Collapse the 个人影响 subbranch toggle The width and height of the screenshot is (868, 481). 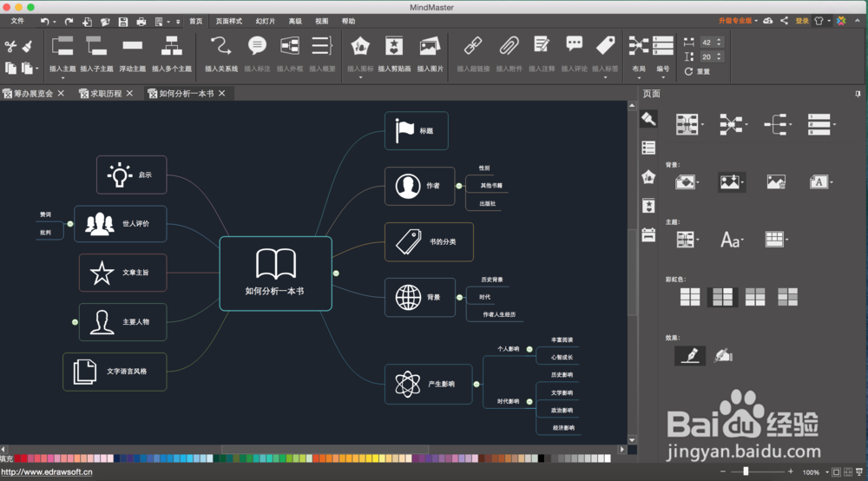(x=529, y=349)
